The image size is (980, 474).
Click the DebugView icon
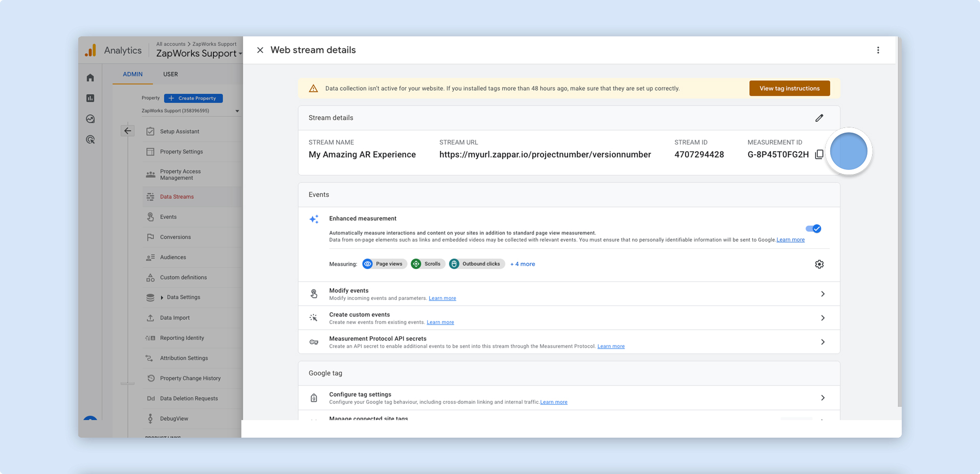click(150, 419)
